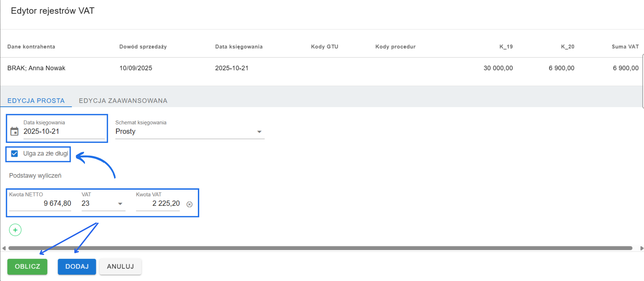Switch to the EDYCJA ZAAWANSOWANA tab
Screen dimensions: 644x281
123,100
